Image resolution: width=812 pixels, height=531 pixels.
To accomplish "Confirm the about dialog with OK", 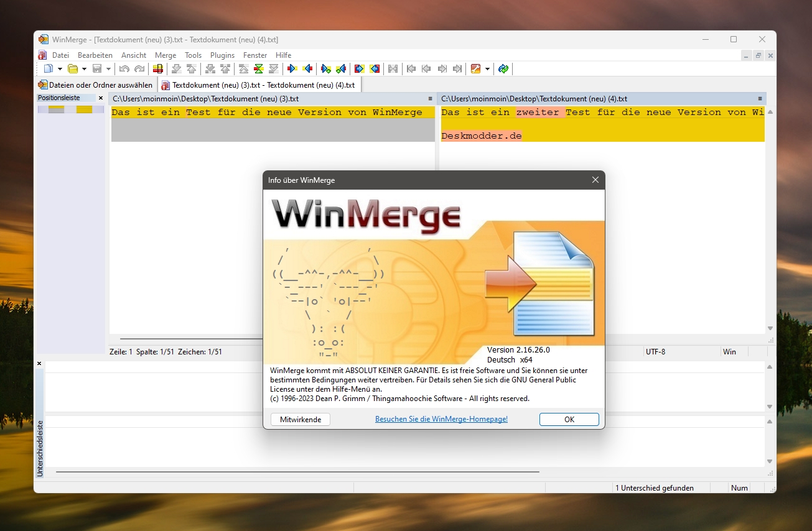I will [x=569, y=420].
